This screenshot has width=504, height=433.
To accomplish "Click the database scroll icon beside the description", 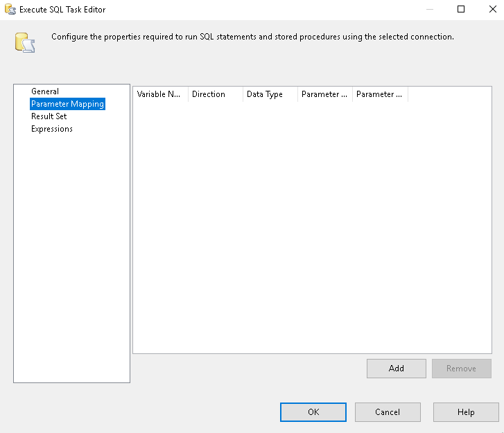I will click(x=24, y=42).
